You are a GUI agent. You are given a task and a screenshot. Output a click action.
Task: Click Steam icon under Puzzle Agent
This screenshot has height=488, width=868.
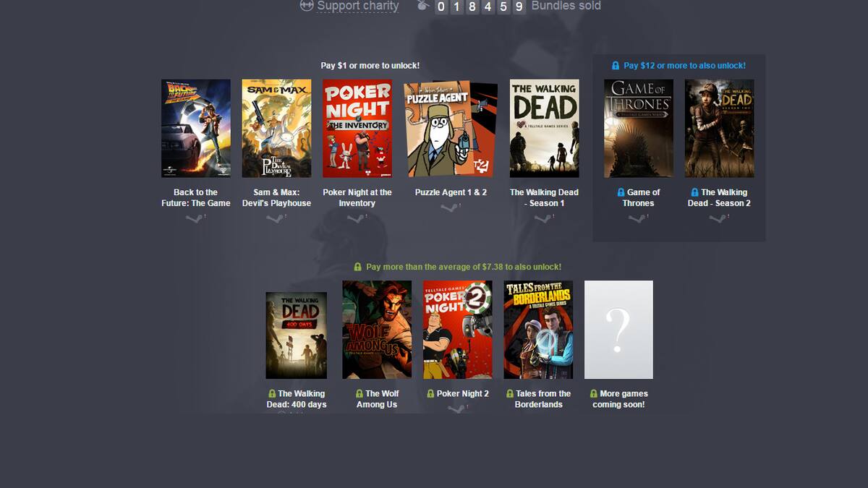[449, 208]
